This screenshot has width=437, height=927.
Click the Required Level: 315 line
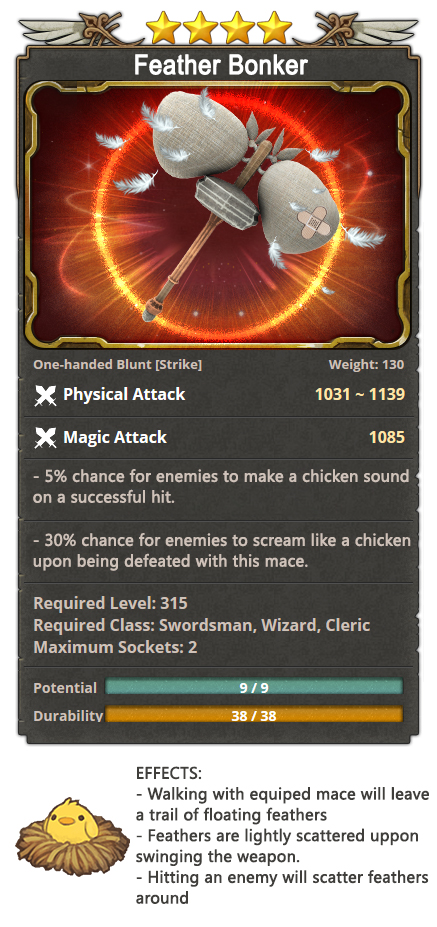click(111, 603)
